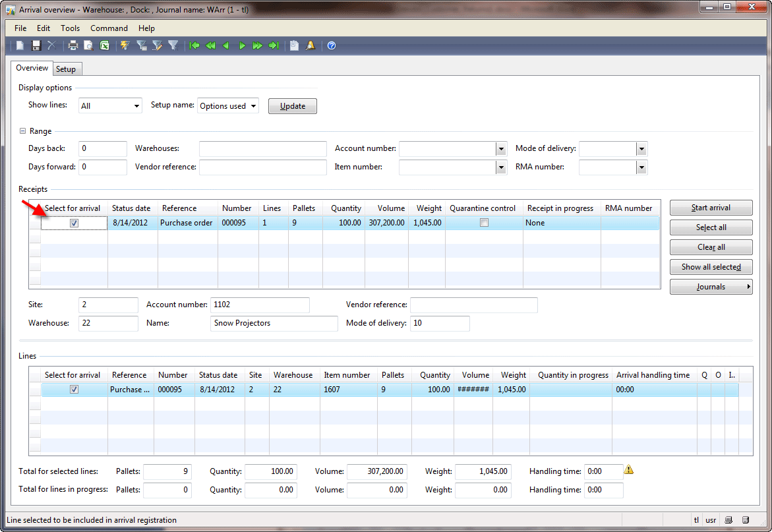Viewport: 772px width, 532px height.
Task: Click the item number 1607 cell in Lines
Action: coord(348,390)
